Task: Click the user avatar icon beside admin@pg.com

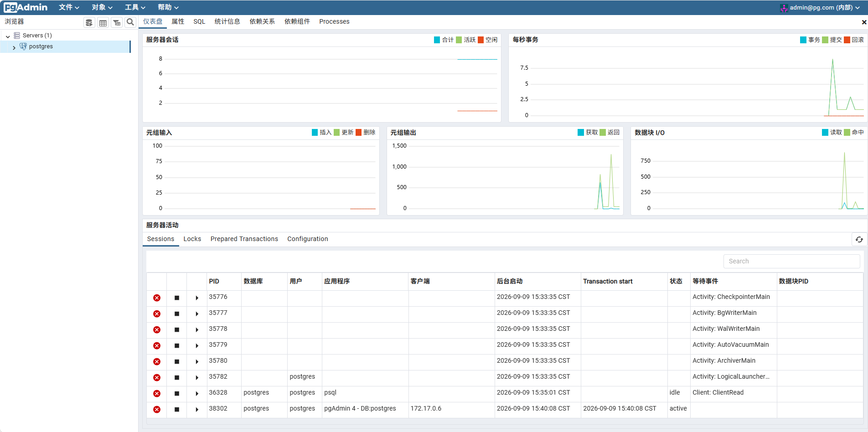Action: pos(784,8)
